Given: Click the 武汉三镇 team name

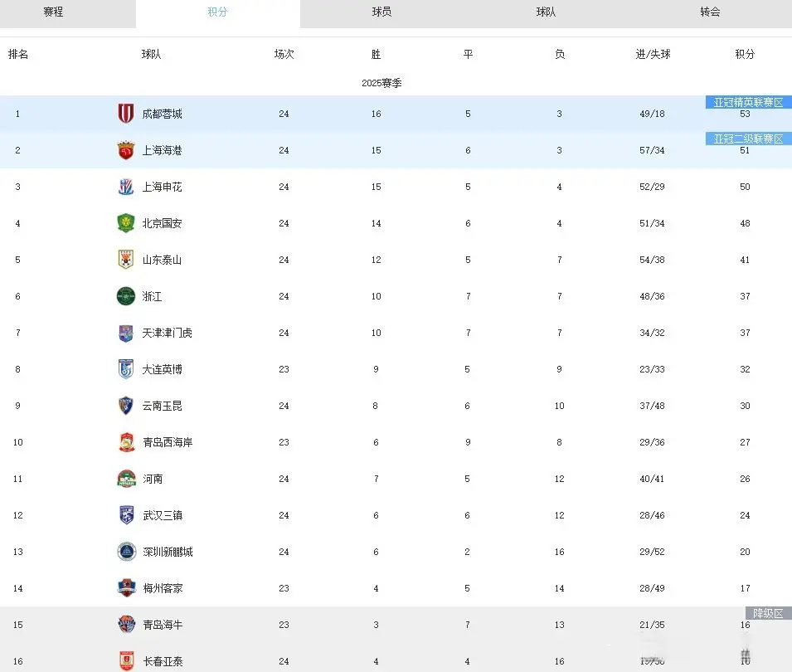Looking at the screenshot, I should coord(162,515).
